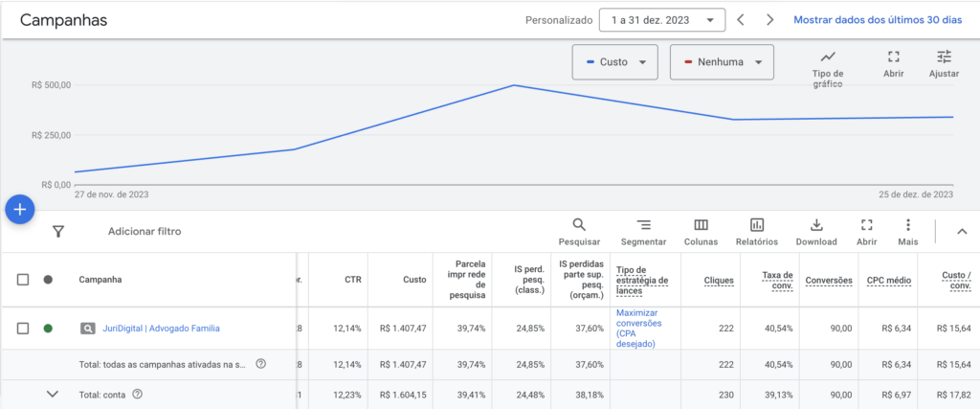Toggle the green status dot of JuriDigital
This screenshot has width=980, height=409.
pyautogui.click(x=48, y=329)
